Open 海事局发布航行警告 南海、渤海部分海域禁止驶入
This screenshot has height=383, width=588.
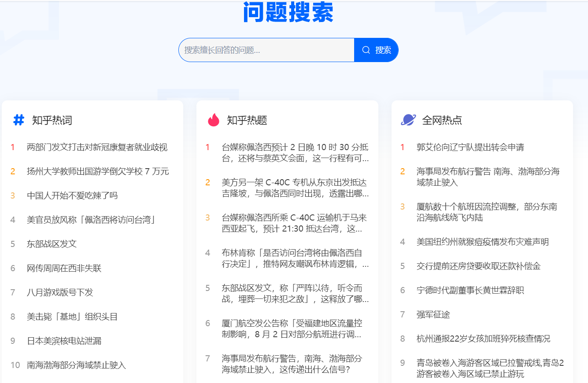pyautogui.click(x=488, y=177)
